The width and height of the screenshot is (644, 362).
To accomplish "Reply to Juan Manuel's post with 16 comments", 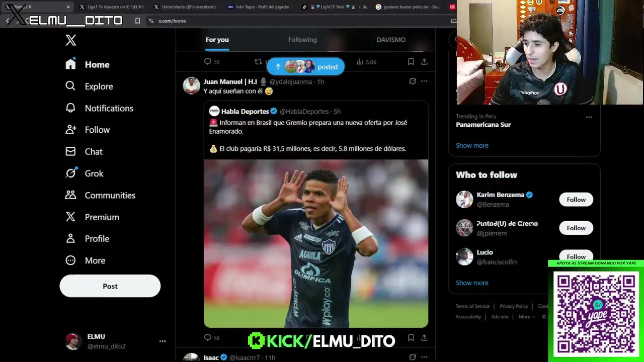I will 207,338.
